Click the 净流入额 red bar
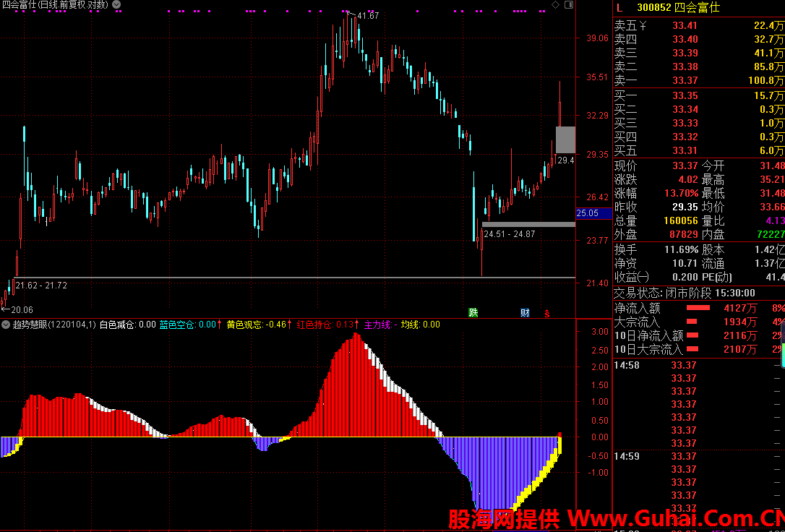The image size is (785, 532). 698,308
